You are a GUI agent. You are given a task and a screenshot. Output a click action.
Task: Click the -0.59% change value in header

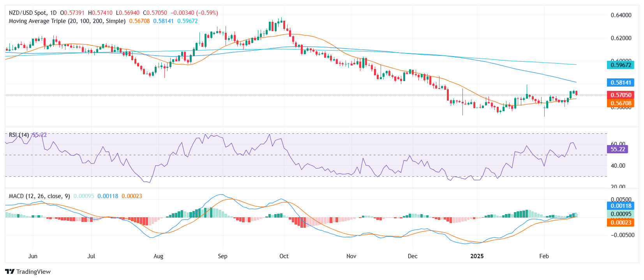click(x=207, y=13)
